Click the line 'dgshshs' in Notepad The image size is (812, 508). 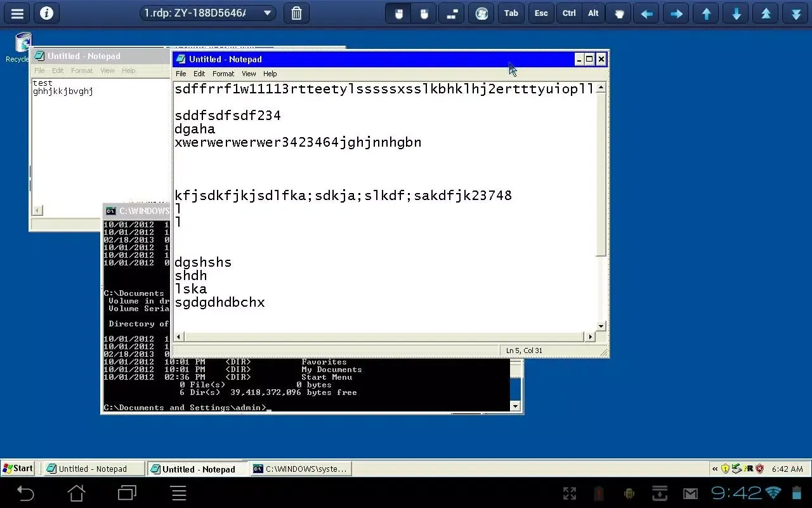point(203,262)
